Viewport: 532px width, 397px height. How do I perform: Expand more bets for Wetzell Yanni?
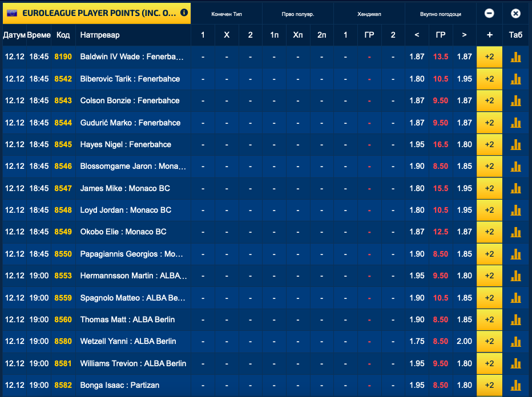(x=489, y=341)
